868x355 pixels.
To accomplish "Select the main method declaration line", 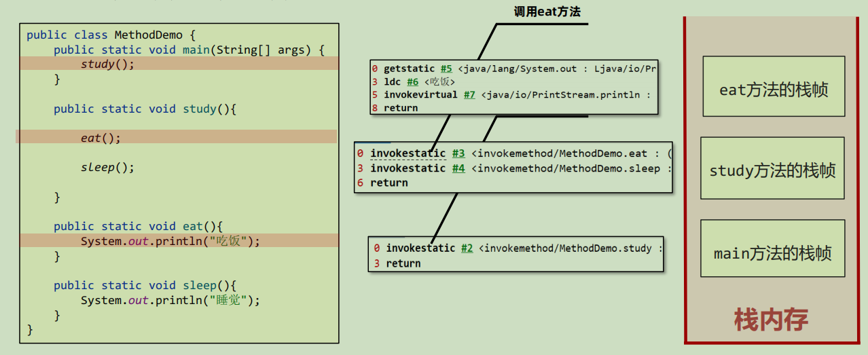I will point(189,50).
